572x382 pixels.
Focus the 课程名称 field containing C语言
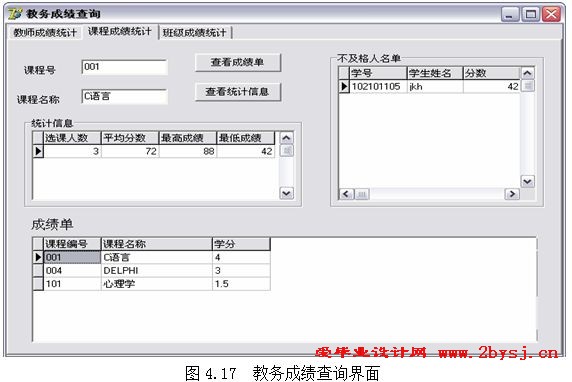(124, 97)
